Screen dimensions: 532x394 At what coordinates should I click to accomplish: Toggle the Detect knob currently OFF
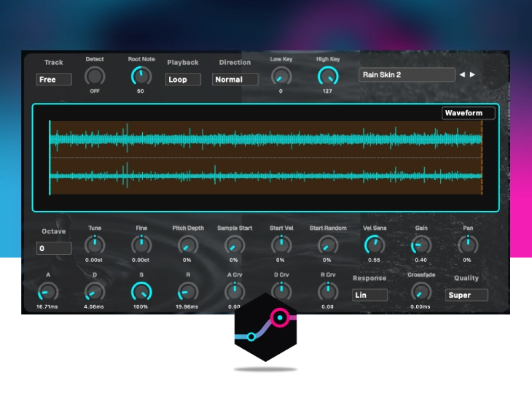(x=95, y=76)
